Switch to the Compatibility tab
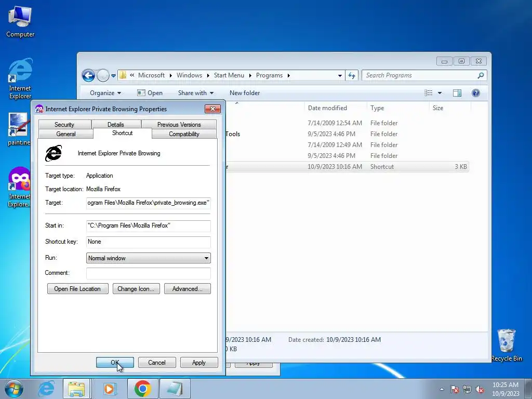 click(184, 134)
